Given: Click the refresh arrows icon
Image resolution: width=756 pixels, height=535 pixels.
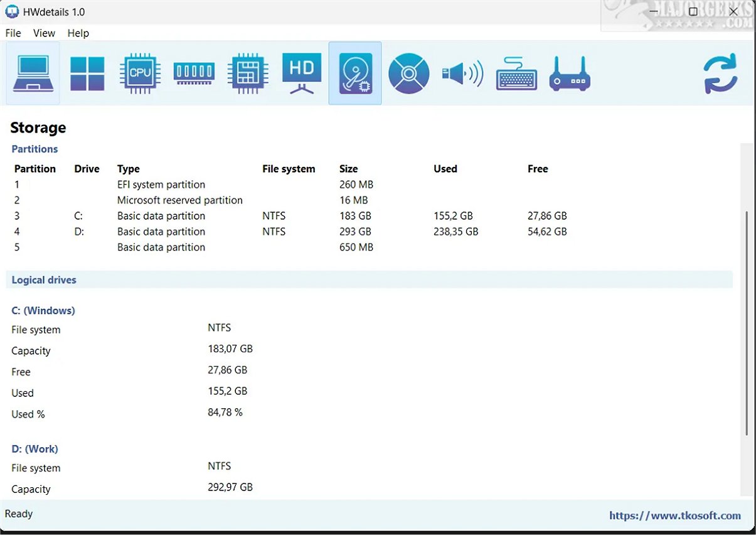Looking at the screenshot, I should point(721,75).
